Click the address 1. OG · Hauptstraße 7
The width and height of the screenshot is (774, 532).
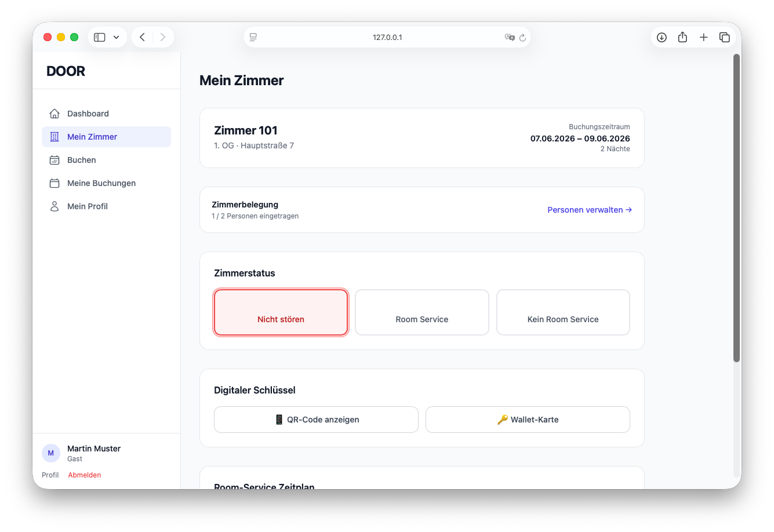[254, 145]
